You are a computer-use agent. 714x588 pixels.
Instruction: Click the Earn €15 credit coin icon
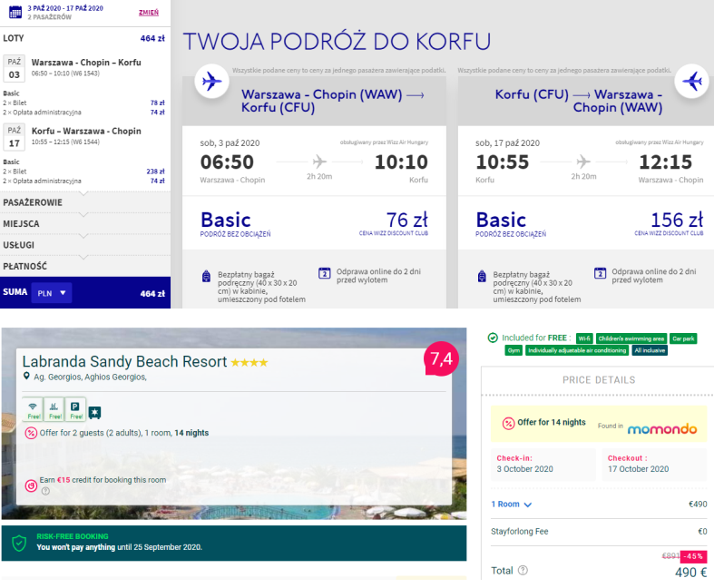[31, 486]
